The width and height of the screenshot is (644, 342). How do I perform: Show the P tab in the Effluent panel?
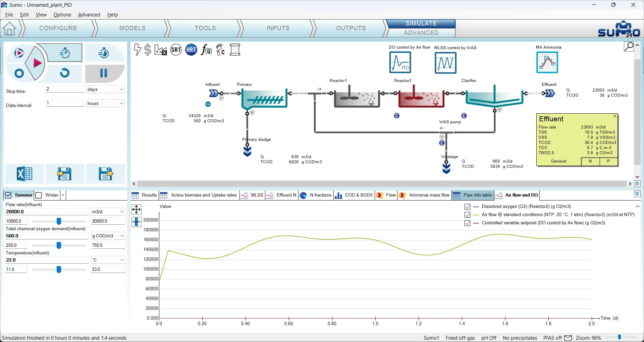click(x=608, y=161)
